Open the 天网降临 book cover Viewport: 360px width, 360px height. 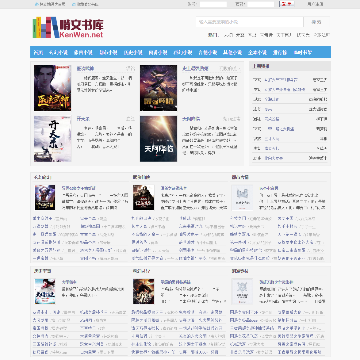coord(158,139)
